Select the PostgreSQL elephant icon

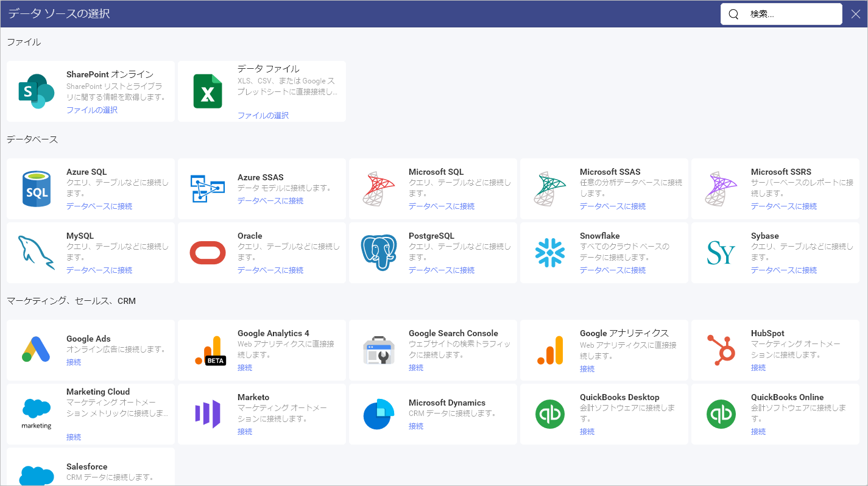point(379,253)
